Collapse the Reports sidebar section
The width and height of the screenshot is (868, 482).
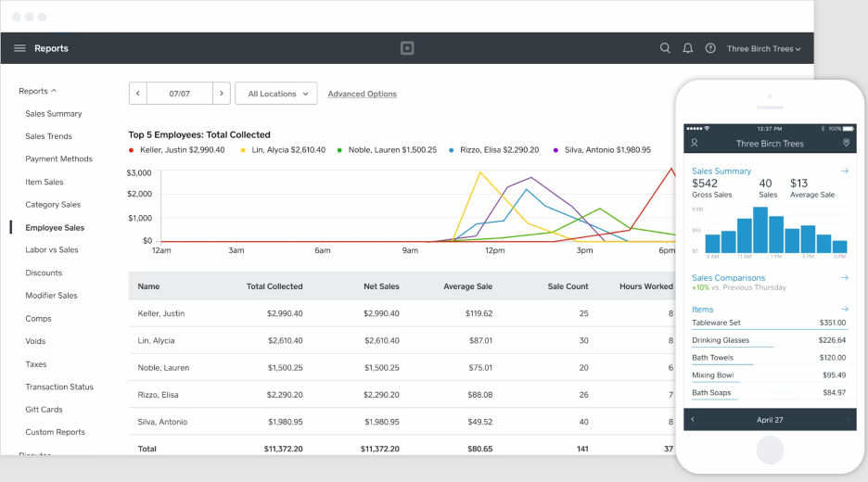pyautogui.click(x=38, y=91)
